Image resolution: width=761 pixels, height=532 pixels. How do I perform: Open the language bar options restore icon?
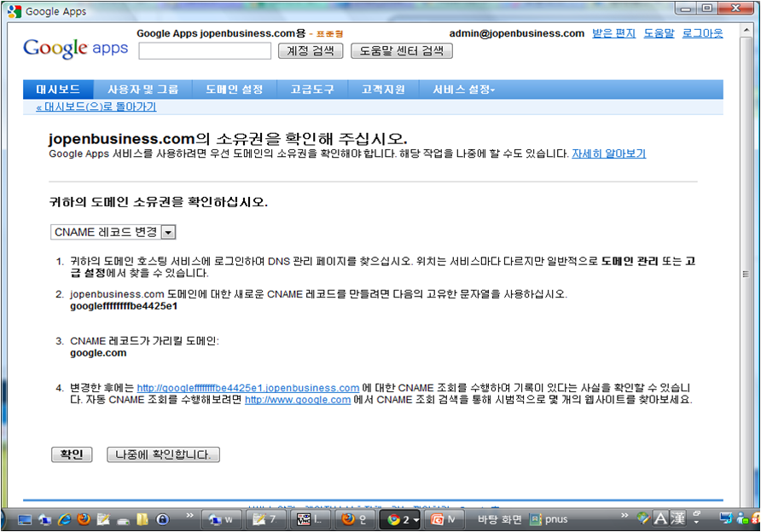(x=697, y=513)
